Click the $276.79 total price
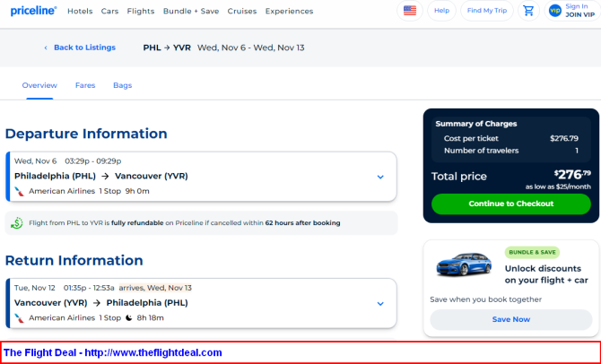 [572, 175]
